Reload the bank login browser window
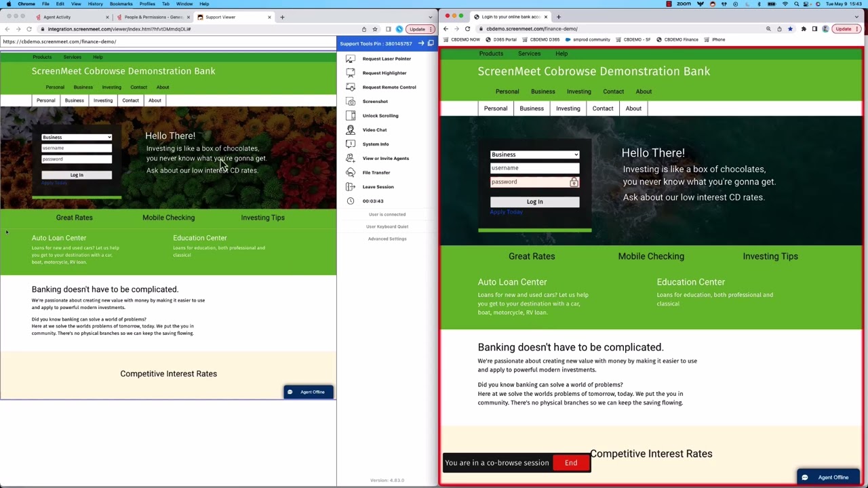Image resolution: width=868 pixels, height=488 pixels. point(467,28)
